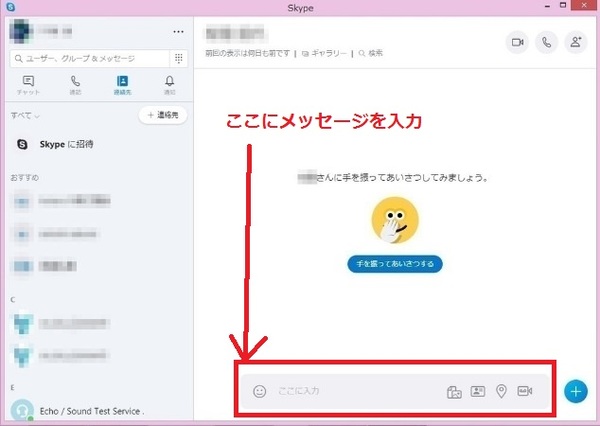The width and height of the screenshot is (600, 426).
Task: Click the ユーザー、グループ search field
Action: pyautogui.click(x=90, y=59)
